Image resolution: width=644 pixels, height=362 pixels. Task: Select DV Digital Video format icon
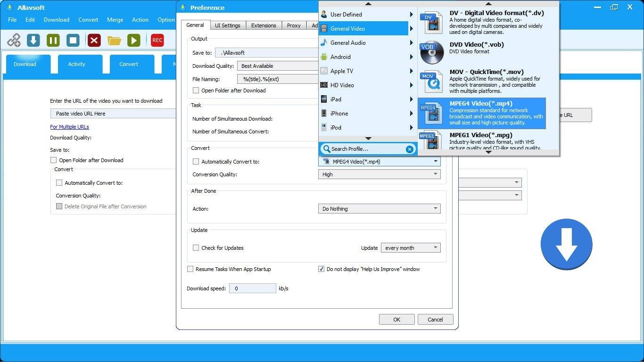point(432,23)
